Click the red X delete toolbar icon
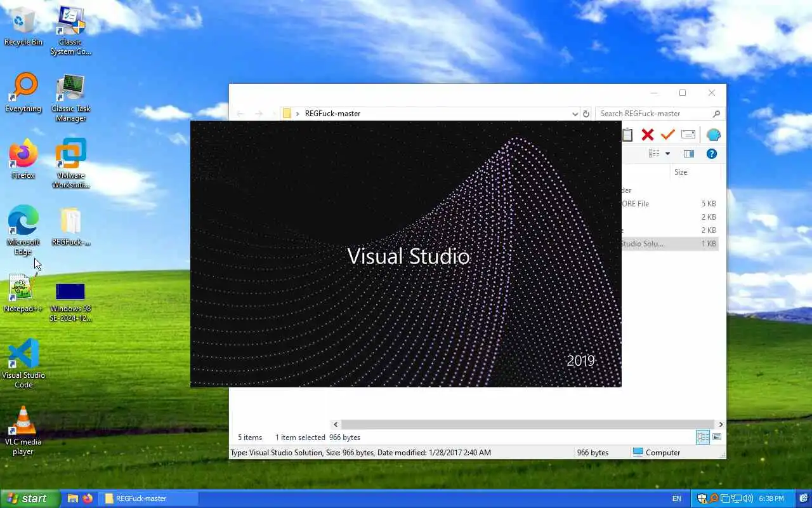Screen dimensions: 812x508 coord(648,135)
